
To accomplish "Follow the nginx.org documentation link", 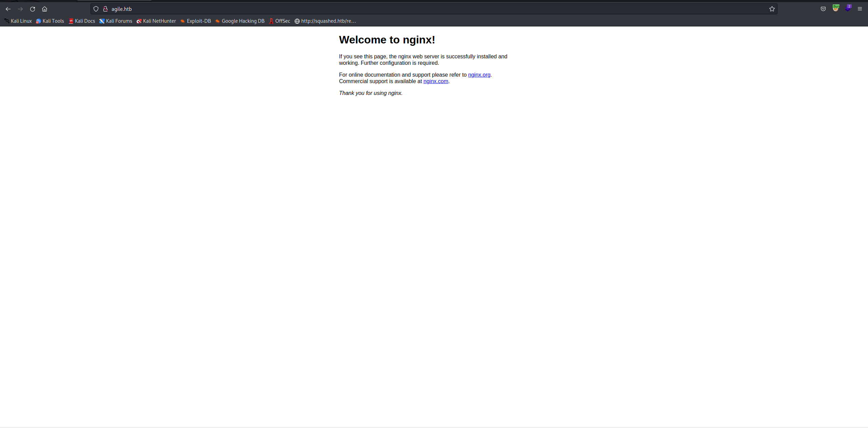I will [479, 75].
